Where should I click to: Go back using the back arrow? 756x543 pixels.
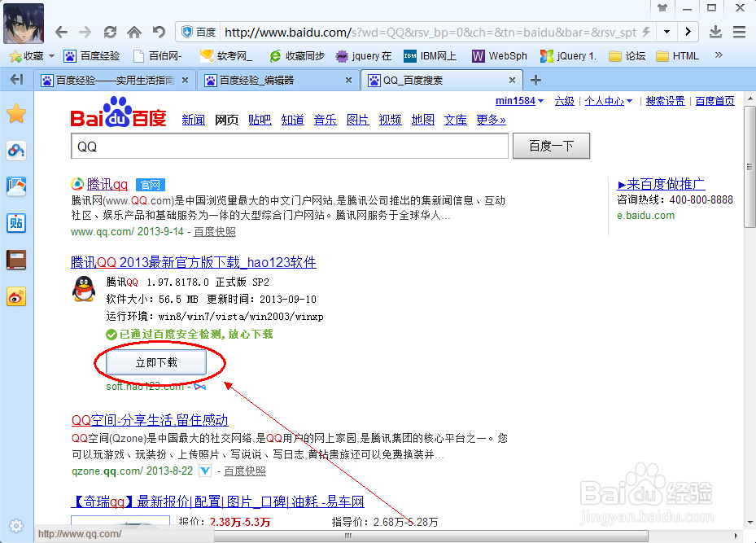(x=61, y=31)
